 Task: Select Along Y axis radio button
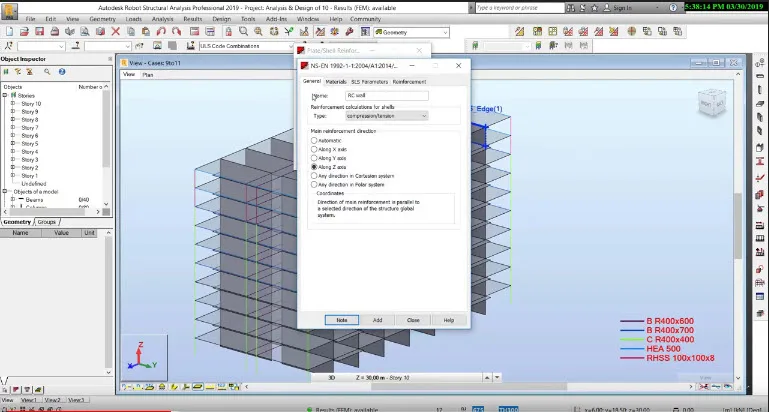coord(314,158)
